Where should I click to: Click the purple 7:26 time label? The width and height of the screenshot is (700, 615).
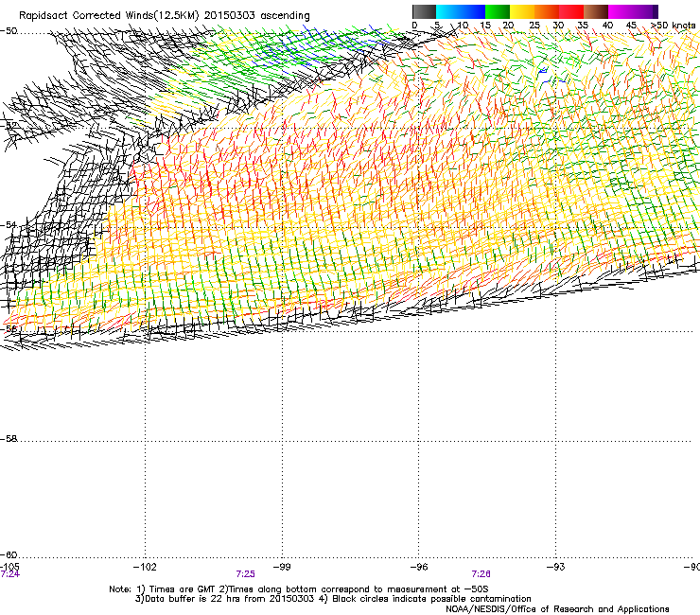click(481, 574)
